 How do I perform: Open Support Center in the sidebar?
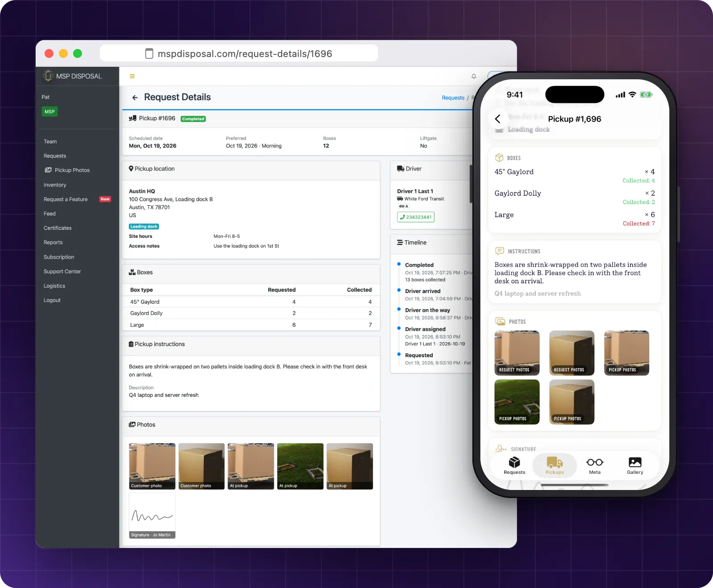62,271
